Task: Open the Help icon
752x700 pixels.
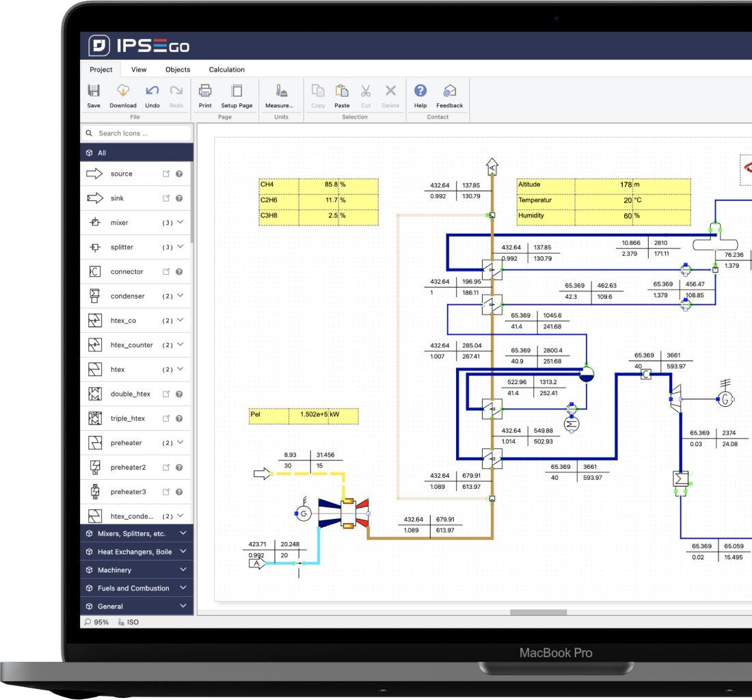Action: 420,96
